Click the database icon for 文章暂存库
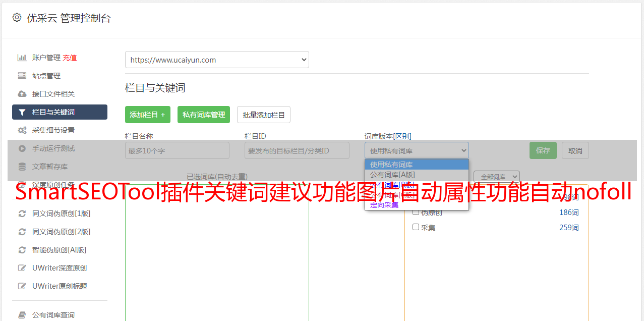 point(22,167)
